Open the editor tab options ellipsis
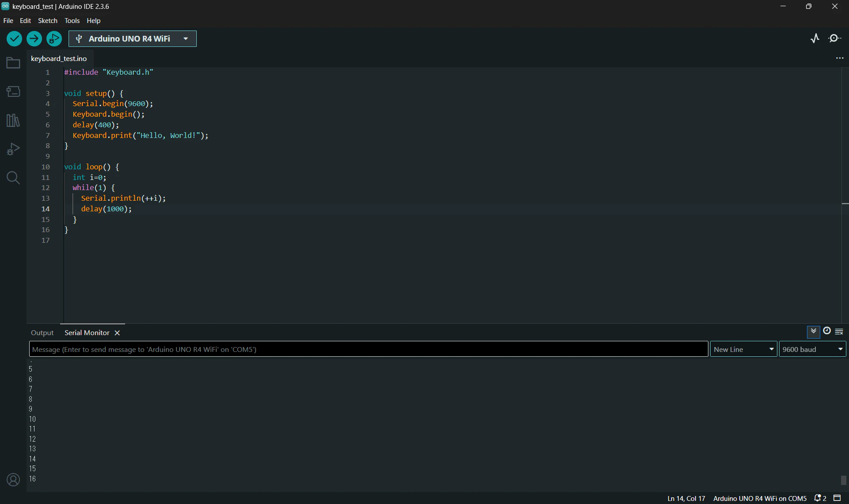This screenshot has width=849, height=504. [840, 58]
